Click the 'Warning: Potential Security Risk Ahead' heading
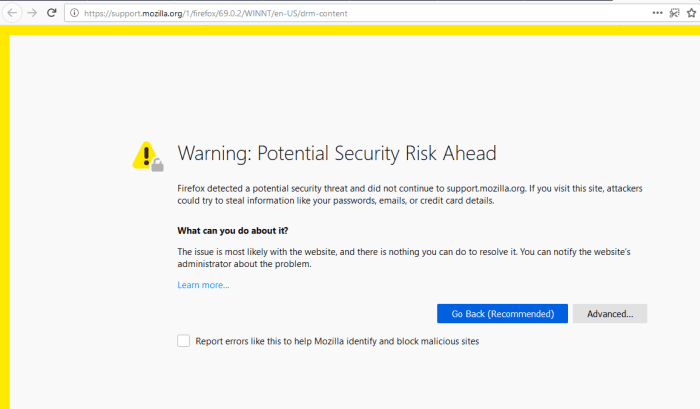The height and width of the screenshot is (409, 700). coord(336,154)
